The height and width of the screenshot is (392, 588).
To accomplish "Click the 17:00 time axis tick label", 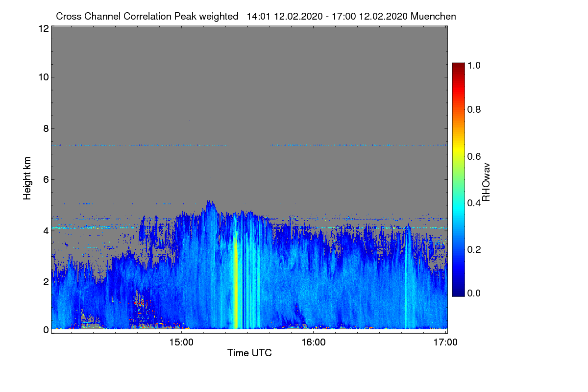I will tap(445, 343).
